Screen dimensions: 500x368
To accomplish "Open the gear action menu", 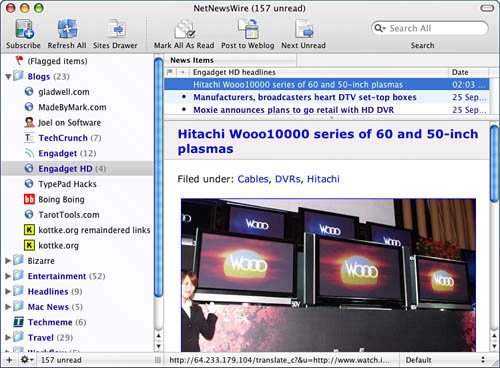I will point(26,360).
